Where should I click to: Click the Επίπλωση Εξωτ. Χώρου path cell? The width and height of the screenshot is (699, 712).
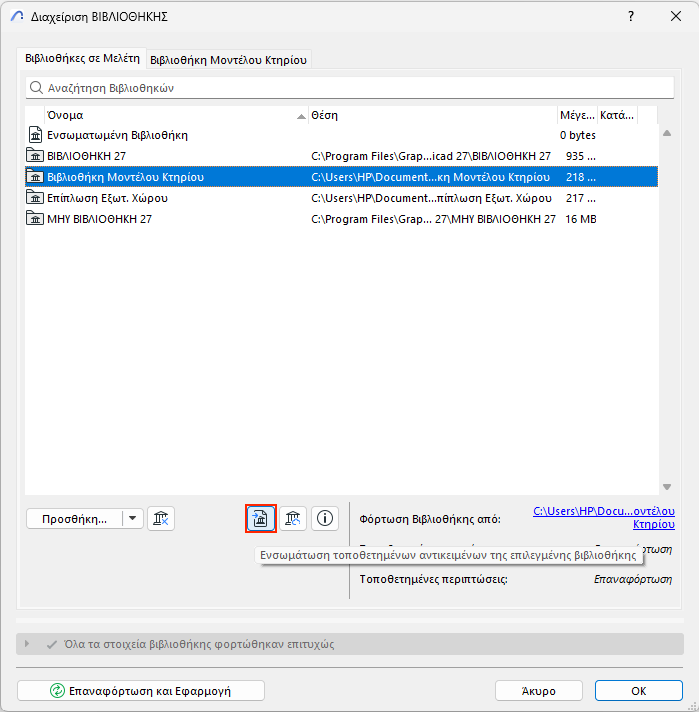click(x=431, y=198)
